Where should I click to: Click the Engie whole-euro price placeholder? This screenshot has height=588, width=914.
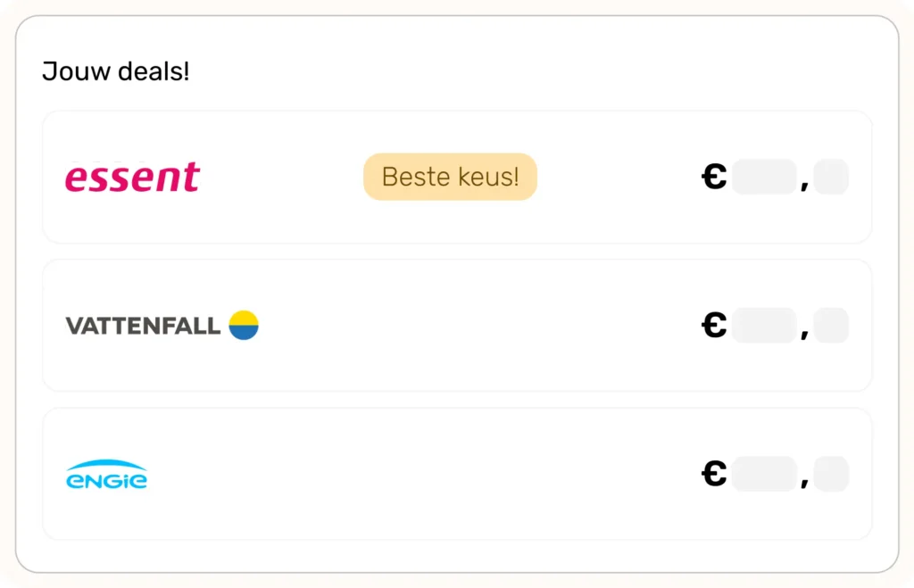pos(764,474)
